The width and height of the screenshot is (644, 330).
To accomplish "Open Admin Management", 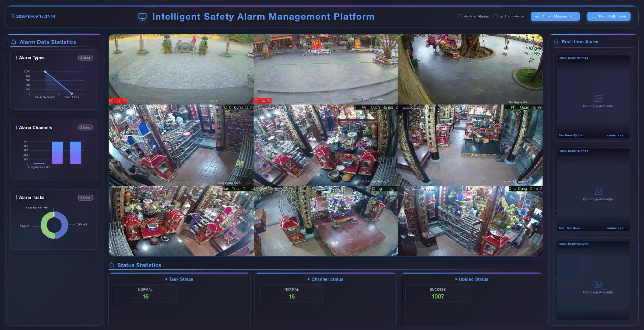I will point(555,16).
